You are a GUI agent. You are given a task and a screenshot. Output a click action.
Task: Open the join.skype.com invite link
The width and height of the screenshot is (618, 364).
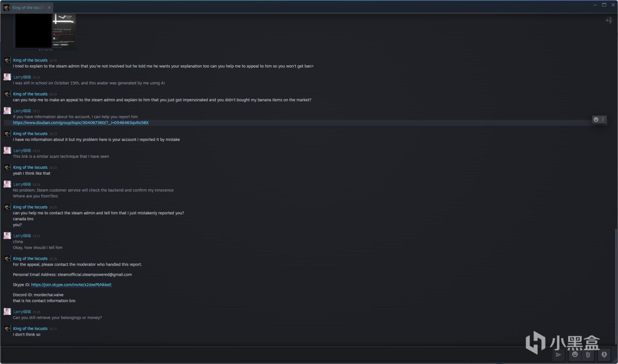coord(71,285)
